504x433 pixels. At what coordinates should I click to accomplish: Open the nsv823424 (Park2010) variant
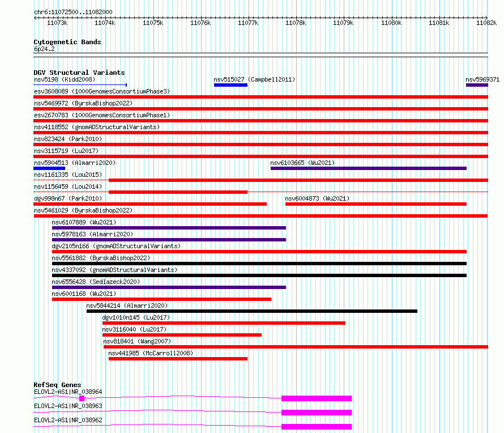pos(68,139)
